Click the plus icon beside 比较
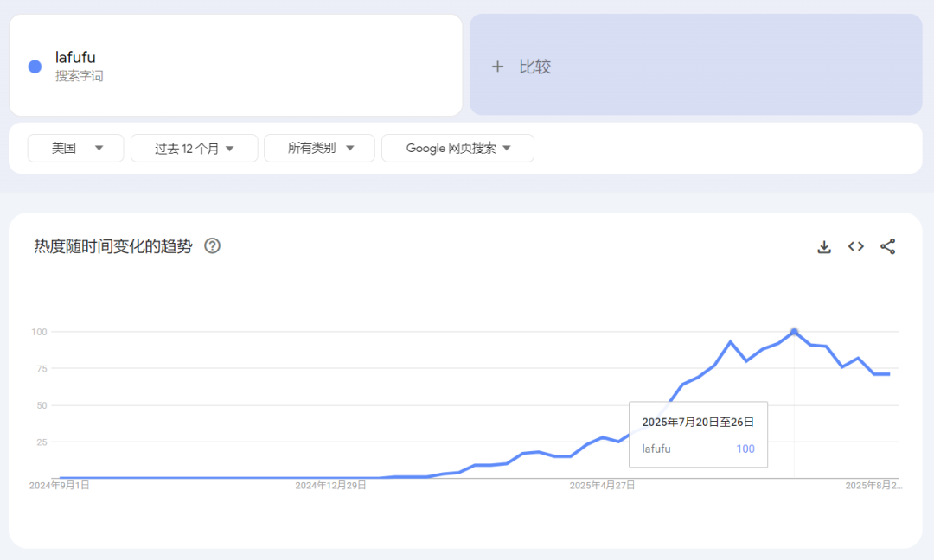Viewport: 934px width, 560px height. pyautogui.click(x=497, y=67)
